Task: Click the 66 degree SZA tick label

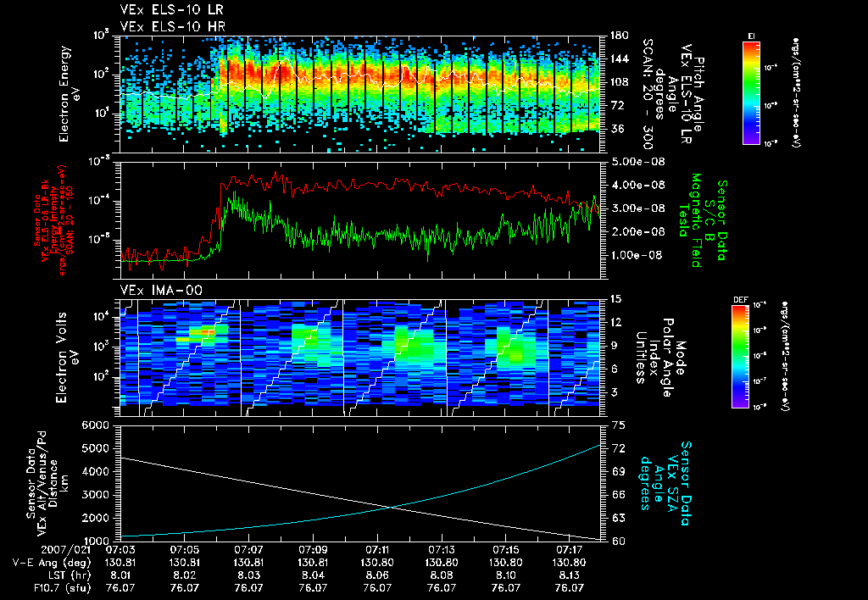Action: (x=619, y=495)
